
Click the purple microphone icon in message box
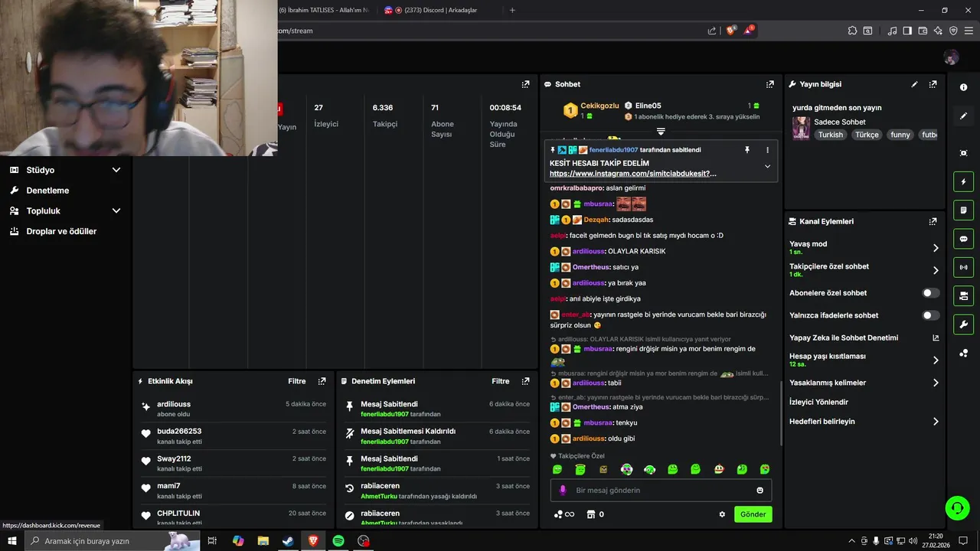pyautogui.click(x=563, y=491)
